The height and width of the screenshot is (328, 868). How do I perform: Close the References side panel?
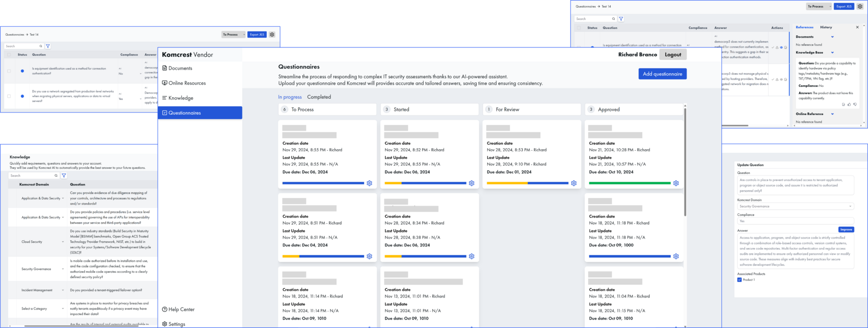(858, 27)
